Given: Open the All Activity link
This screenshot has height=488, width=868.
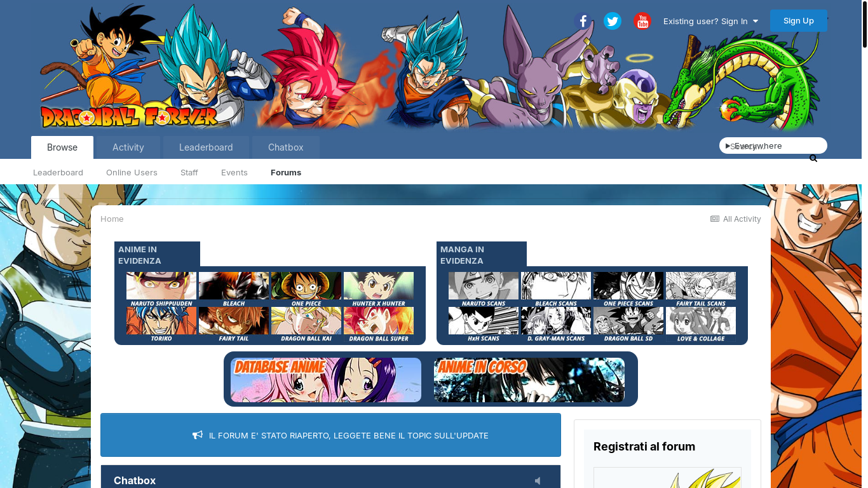Looking at the screenshot, I should click(736, 219).
